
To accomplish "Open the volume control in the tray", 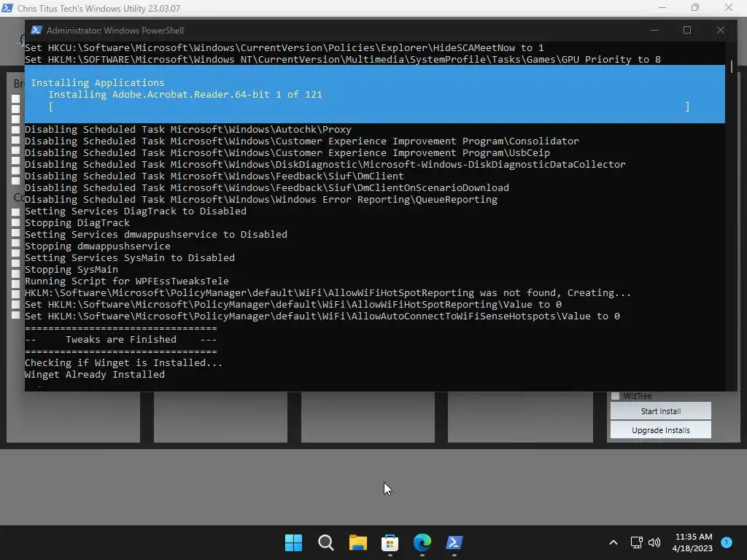I will coord(654,542).
